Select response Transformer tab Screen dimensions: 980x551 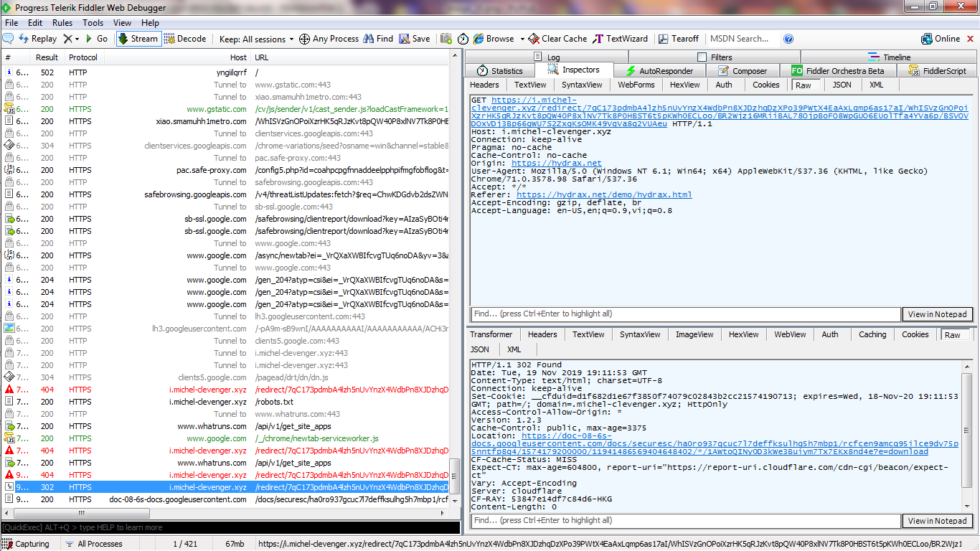click(491, 334)
